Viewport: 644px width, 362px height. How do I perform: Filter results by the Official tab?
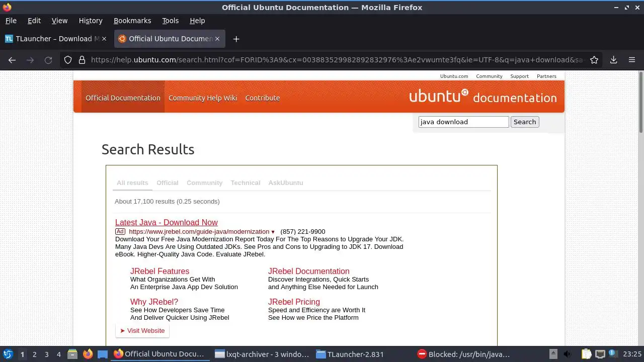pyautogui.click(x=167, y=183)
